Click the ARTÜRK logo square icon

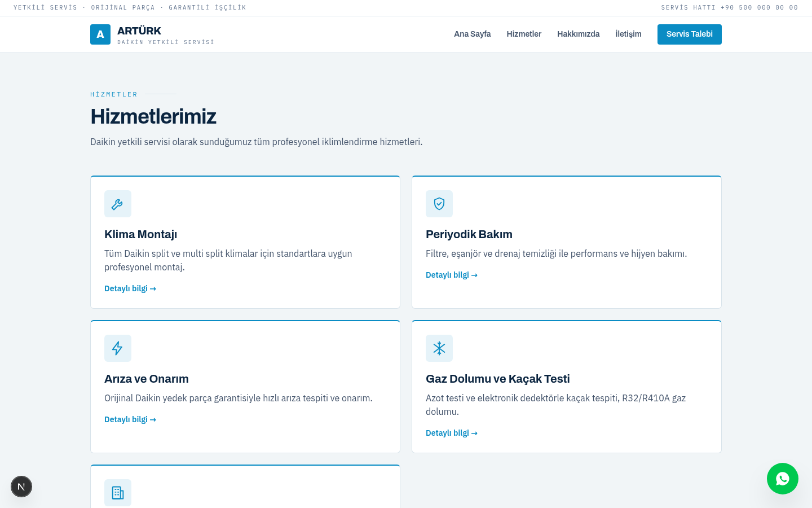100,34
